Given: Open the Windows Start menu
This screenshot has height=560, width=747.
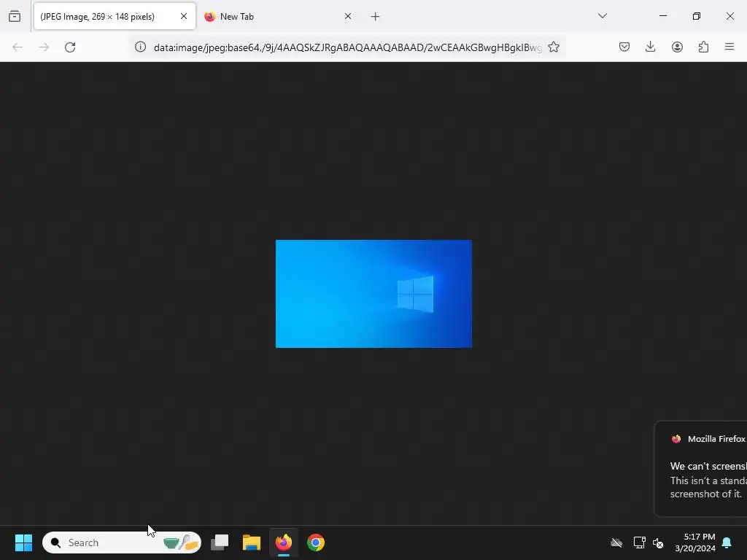Looking at the screenshot, I should (x=23, y=542).
